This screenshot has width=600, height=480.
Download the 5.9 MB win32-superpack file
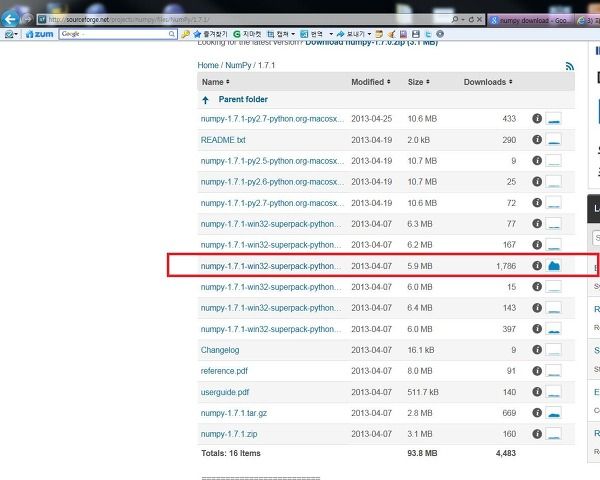point(271,266)
